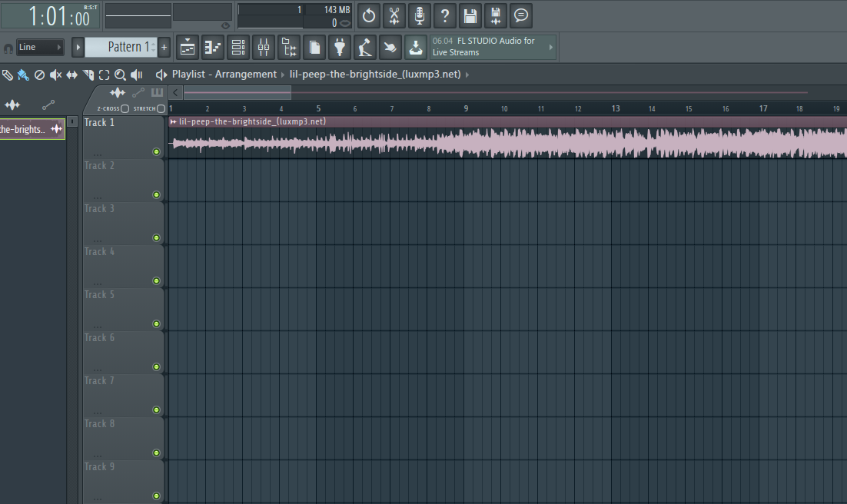
Task: Select the Playback speaker tool
Action: point(137,75)
